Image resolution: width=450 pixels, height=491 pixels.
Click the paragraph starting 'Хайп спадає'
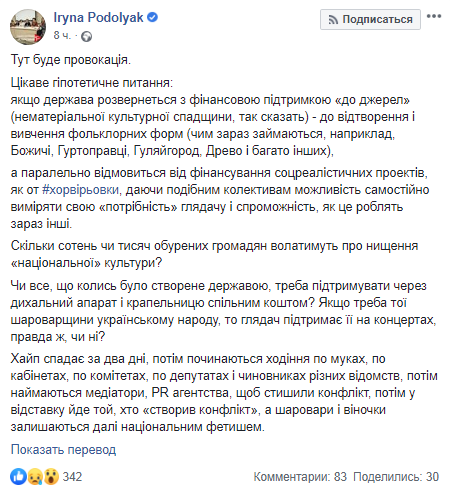224,393
